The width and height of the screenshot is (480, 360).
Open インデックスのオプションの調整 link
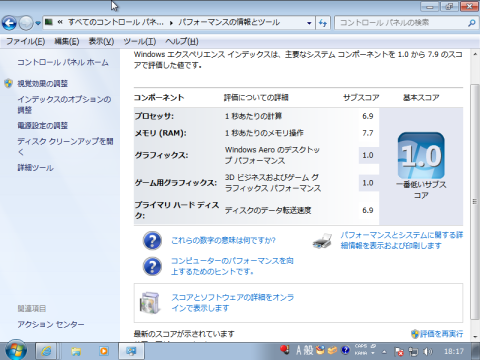point(64,105)
